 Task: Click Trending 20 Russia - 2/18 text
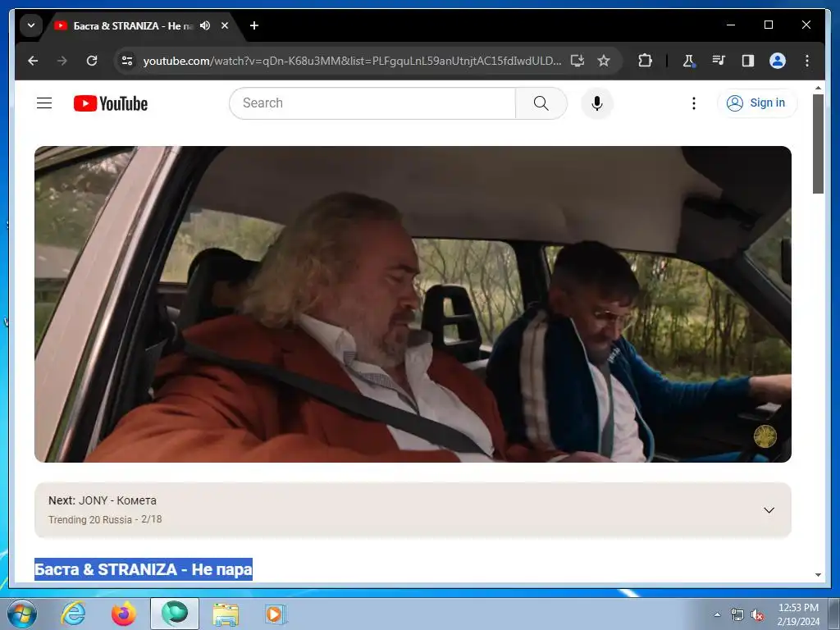105,519
